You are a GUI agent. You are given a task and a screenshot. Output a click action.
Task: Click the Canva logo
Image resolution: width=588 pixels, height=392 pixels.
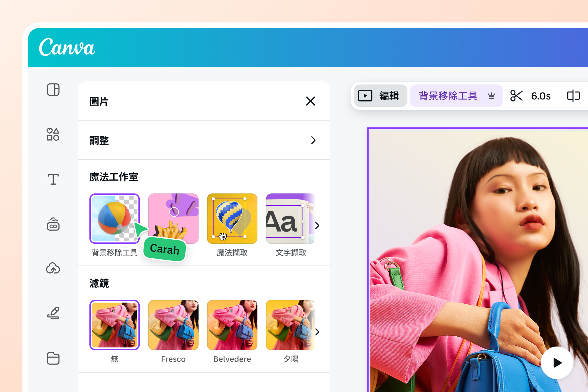(67, 47)
